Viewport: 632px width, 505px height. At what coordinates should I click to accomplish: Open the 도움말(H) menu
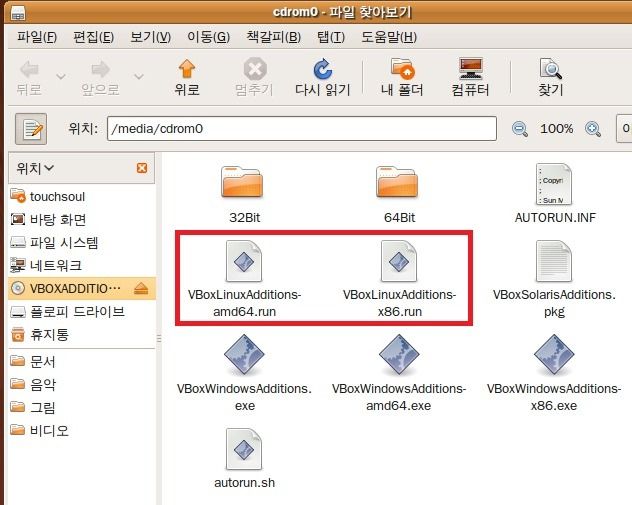389,37
